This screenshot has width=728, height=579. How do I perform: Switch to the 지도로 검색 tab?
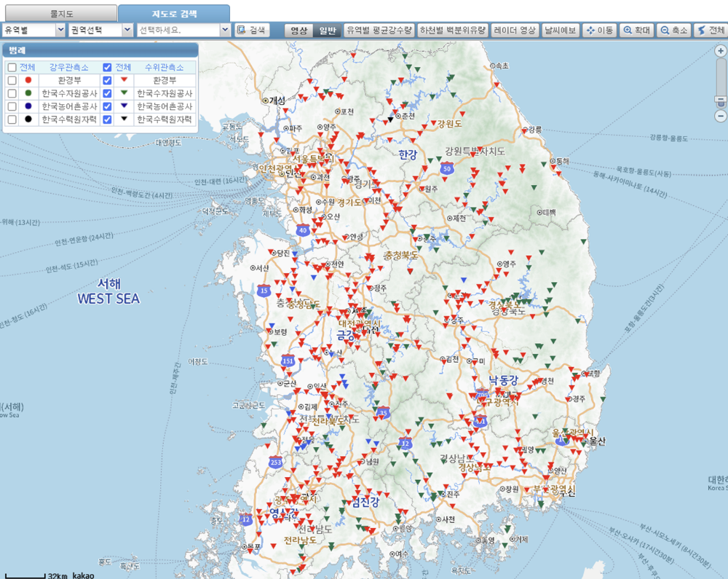[174, 13]
